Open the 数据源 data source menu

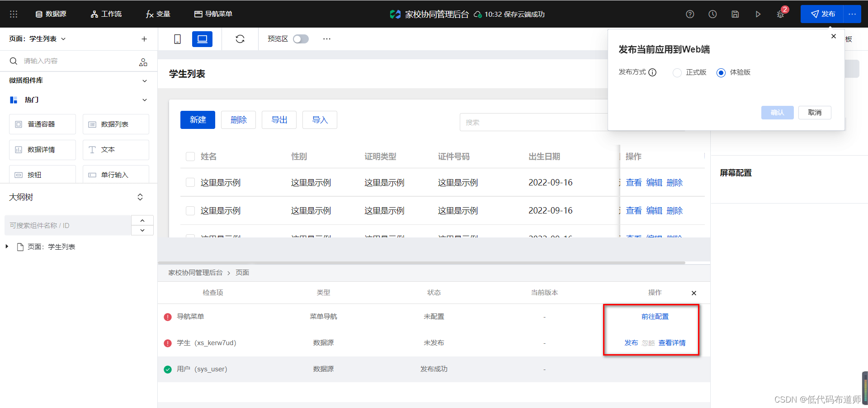coord(51,14)
